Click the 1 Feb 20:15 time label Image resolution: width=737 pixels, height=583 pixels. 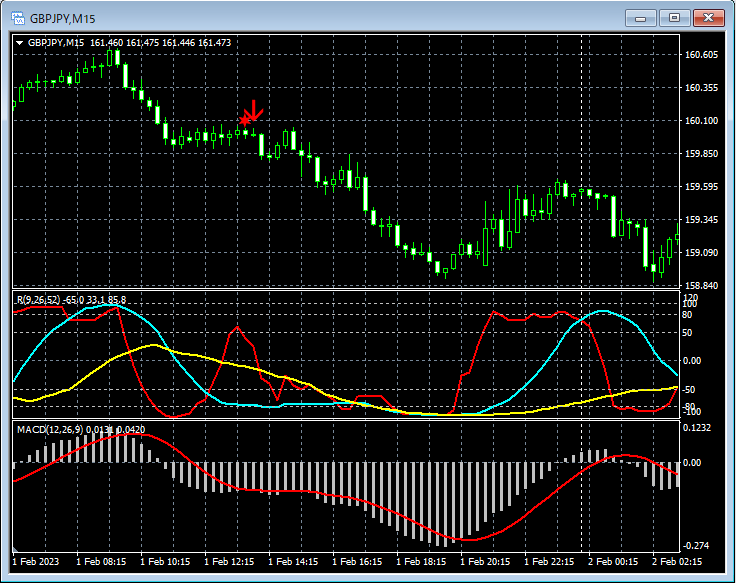[x=487, y=563]
